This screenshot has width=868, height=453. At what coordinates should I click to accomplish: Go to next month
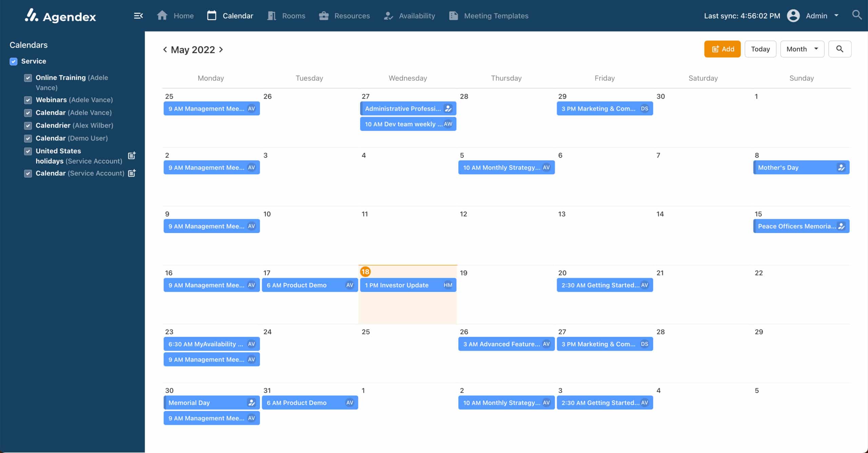pos(221,50)
